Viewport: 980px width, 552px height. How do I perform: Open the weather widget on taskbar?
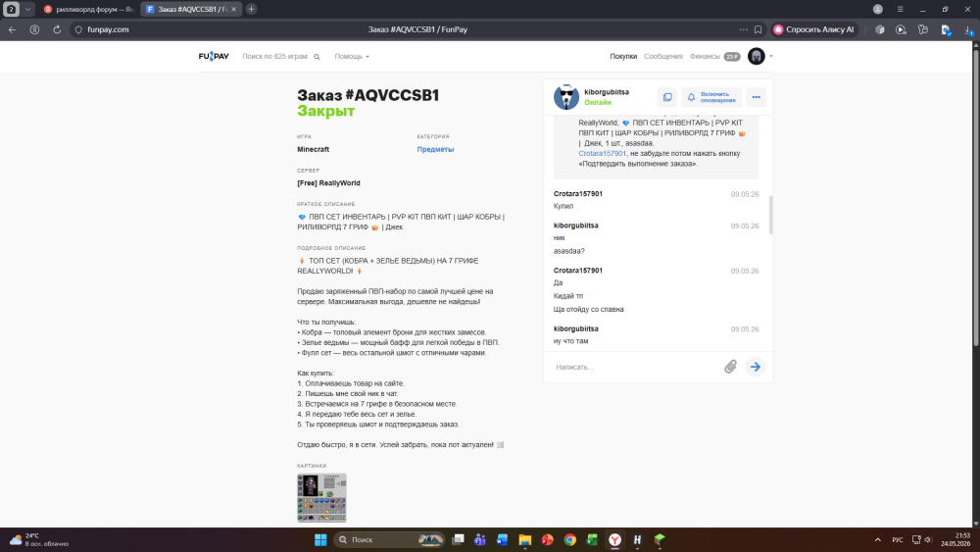(x=39, y=540)
